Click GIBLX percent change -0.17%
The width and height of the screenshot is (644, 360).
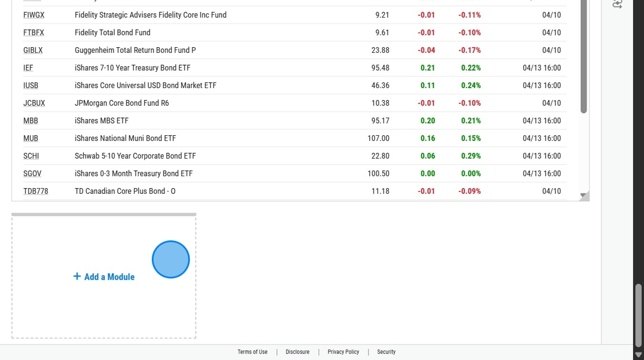point(469,50)
